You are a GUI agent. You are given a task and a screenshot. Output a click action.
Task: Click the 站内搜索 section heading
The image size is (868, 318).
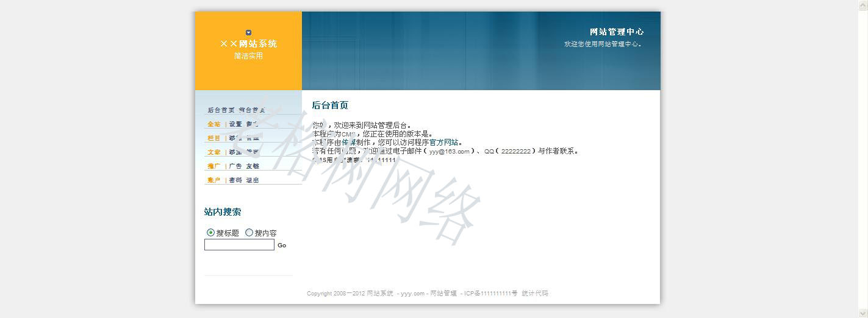point(223,212)
